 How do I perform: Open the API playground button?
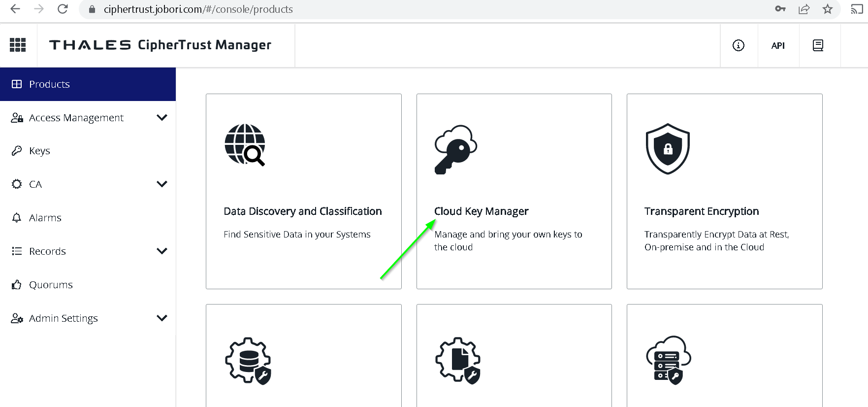778,45
